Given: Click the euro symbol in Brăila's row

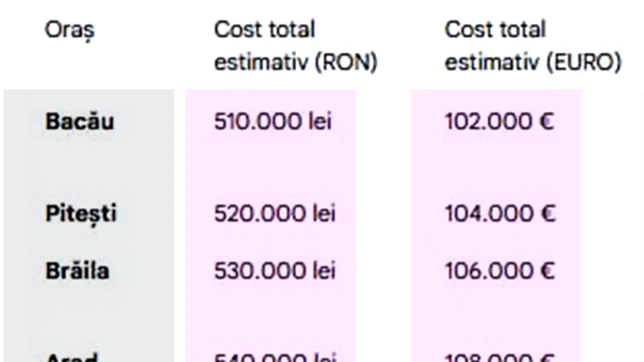Looking at the screenshot, I should pos(547,271).
